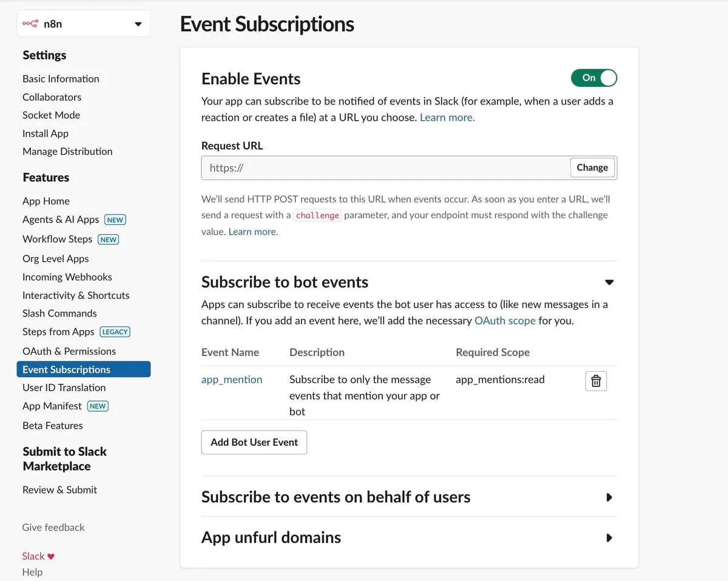The image size is (728, 581).
Task: Click the n8n app logo icon
Action: [30, 24]
